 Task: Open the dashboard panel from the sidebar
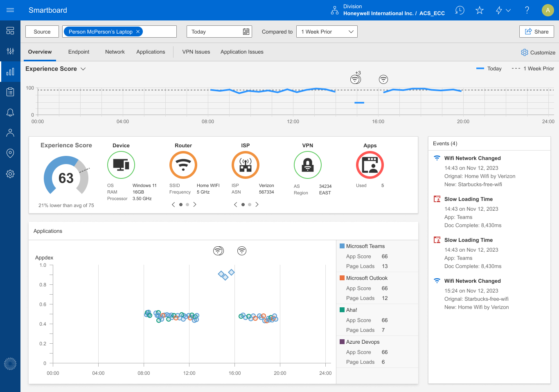10,31
